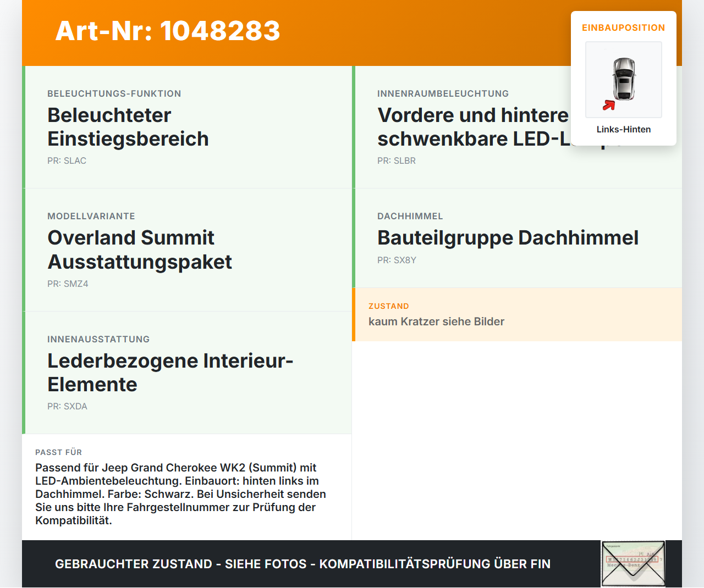Image resolution: width=704 pixels, height=588 pixels.
Task: Open the Bauteilgruppe Dachhimmel card
Action: tap(517, 238)
